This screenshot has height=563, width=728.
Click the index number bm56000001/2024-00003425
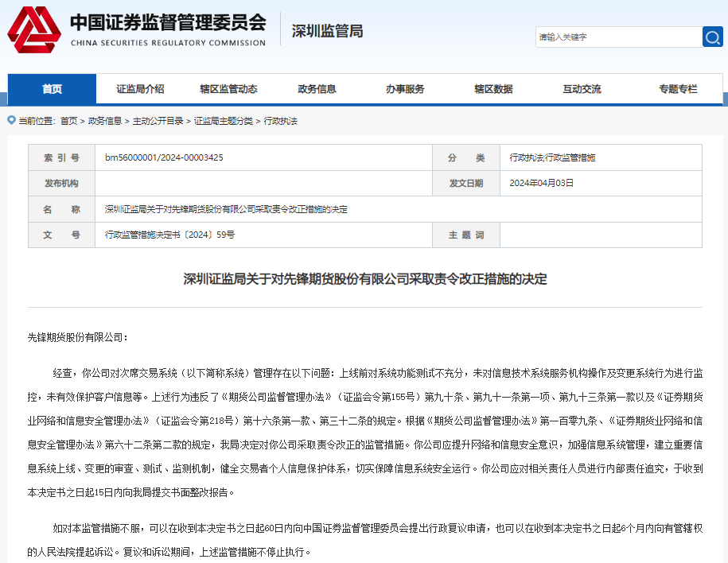point(164,157)
